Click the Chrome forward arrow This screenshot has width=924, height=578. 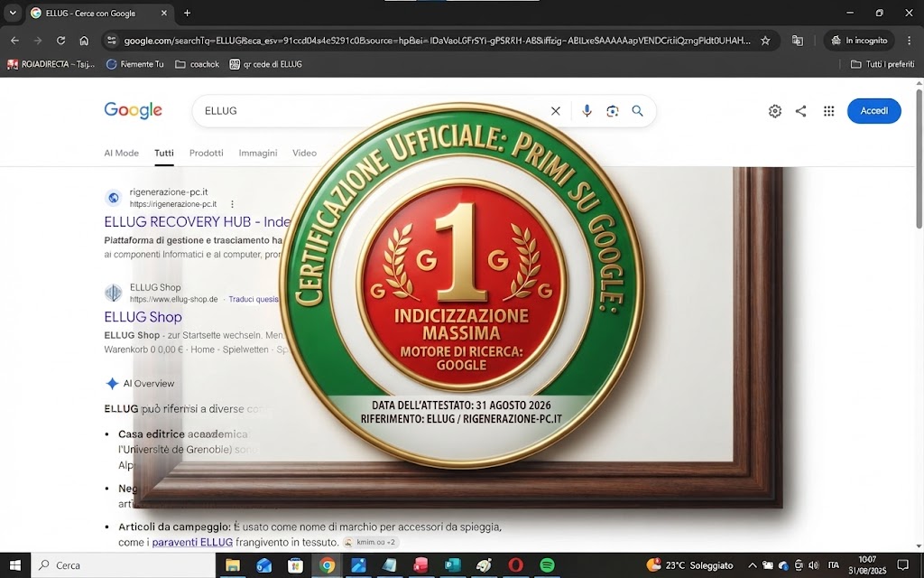tap(38, 41)
